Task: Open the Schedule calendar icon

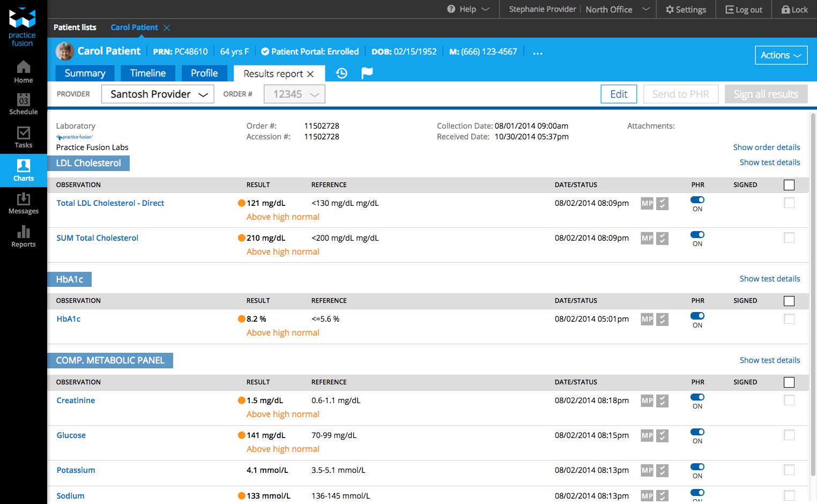Action: pos(24,104)
